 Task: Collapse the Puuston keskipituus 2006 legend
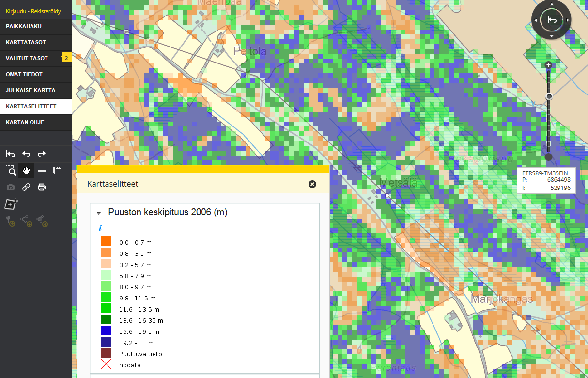(x=99, y=213)
